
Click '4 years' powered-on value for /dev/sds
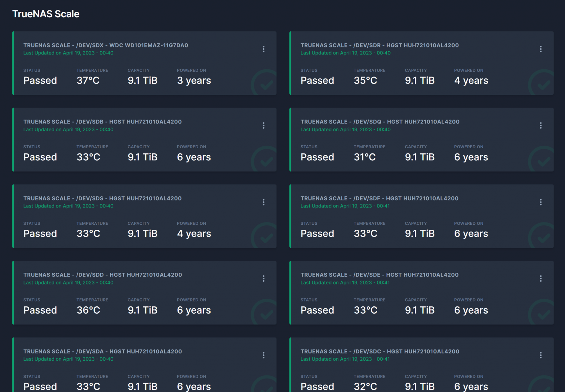tap(194, 234)
